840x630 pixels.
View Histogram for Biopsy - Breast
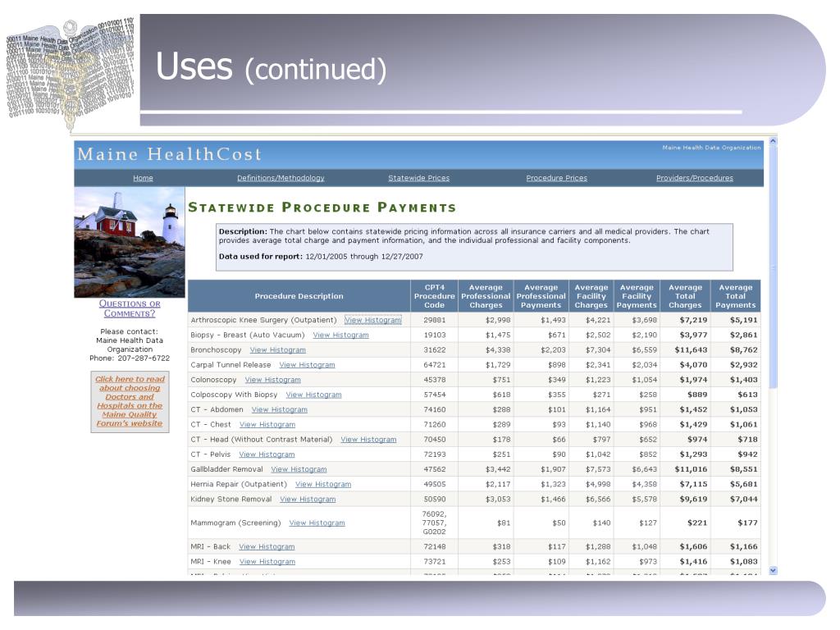coord(340,335)
